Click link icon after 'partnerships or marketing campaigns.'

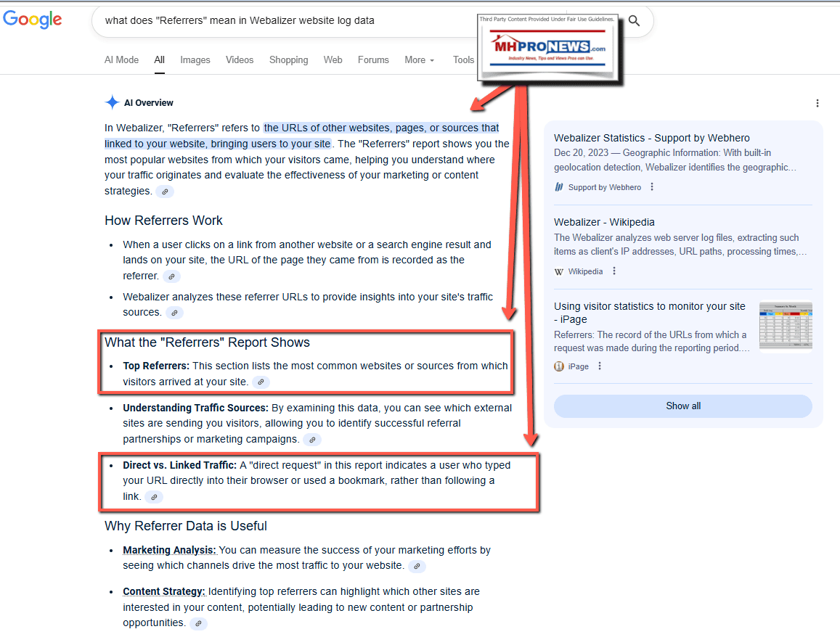click(x=311, y=440)
